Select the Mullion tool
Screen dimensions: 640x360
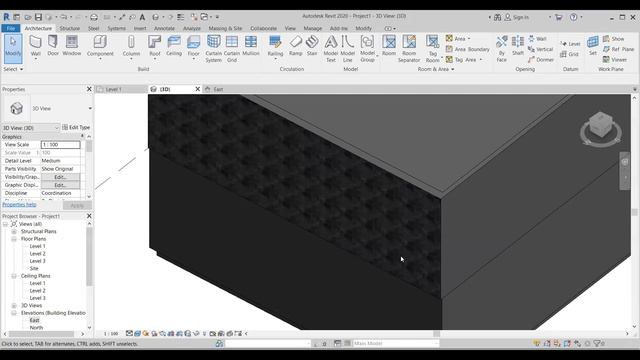pos(251,46)
